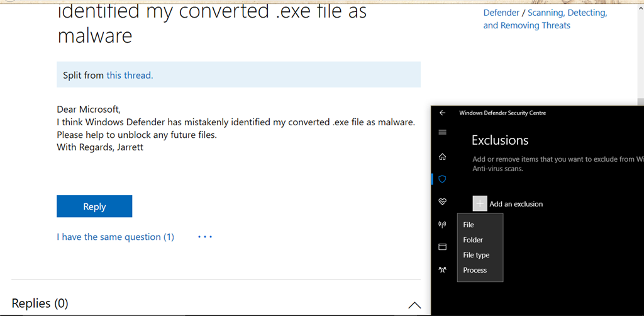Click the 'With Regards, Jarrett' signature text

point(100,147)
